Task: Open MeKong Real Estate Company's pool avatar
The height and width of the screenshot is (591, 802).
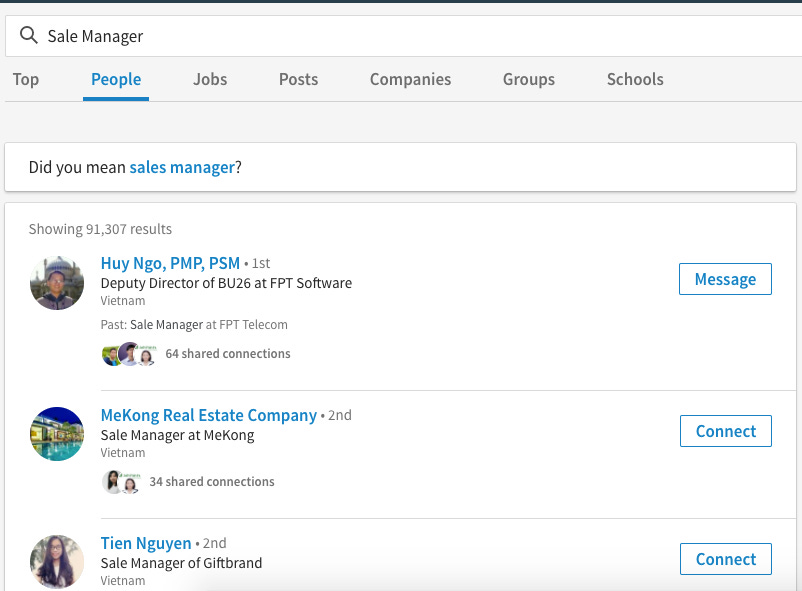Action: pos(57,434)
